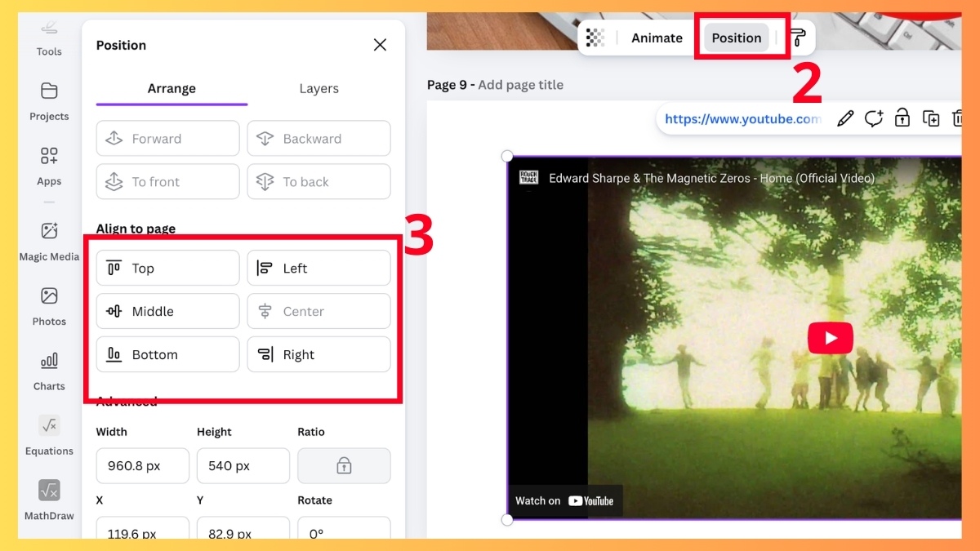Screen dimensions: 980x551
Task: Open the Apps panel
Action: tap(49, 166)
